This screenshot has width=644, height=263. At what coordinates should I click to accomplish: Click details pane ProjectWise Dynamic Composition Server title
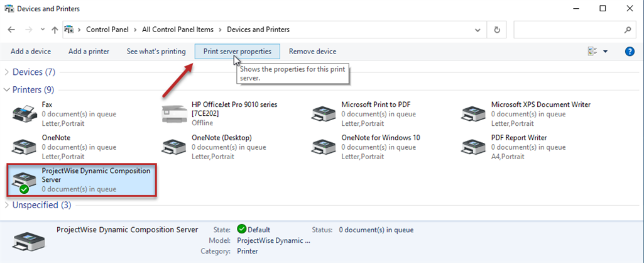(128, 229)
